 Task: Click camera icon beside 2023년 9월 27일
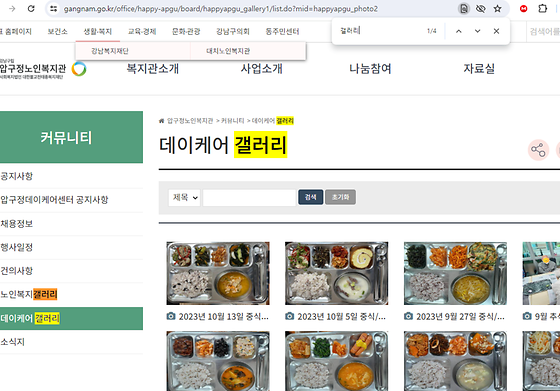point(408,316)
